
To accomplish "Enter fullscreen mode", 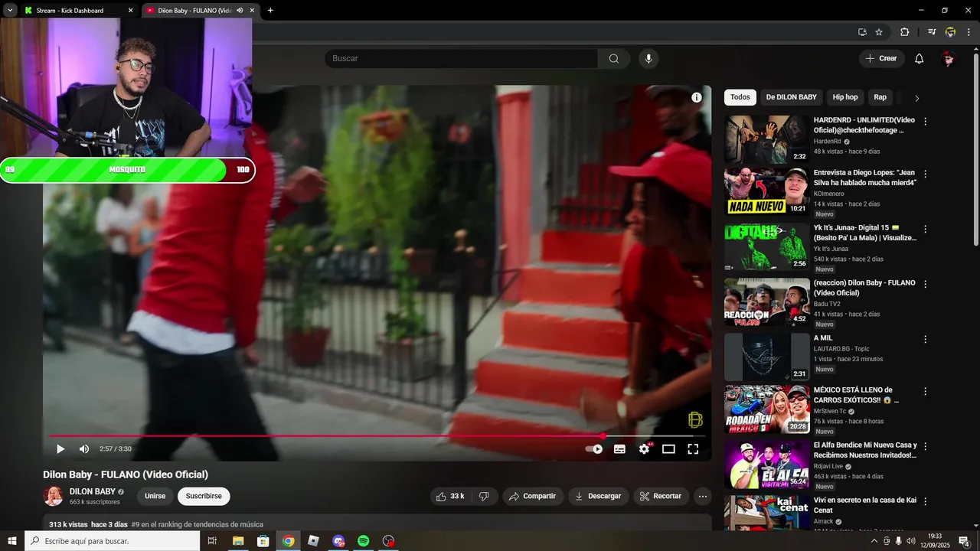I will coord(693,449).
